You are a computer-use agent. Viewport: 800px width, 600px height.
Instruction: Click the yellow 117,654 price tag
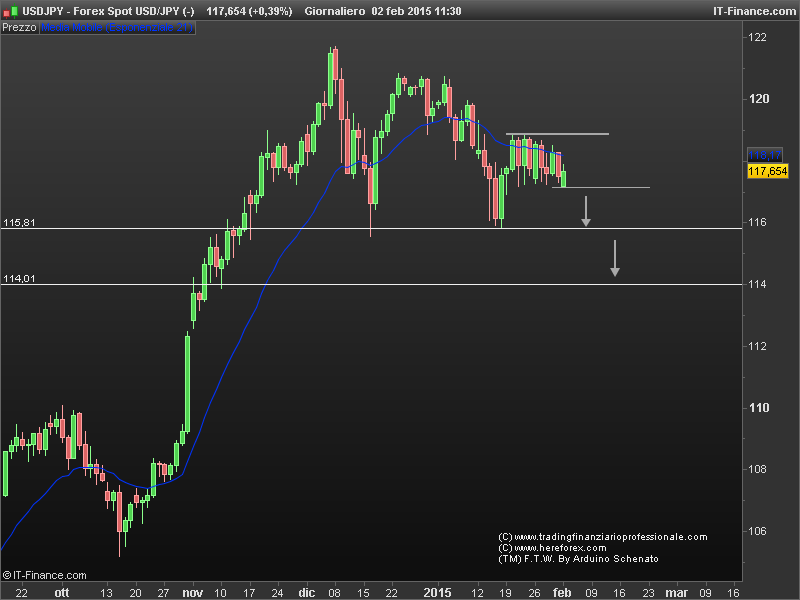(768, 171)
